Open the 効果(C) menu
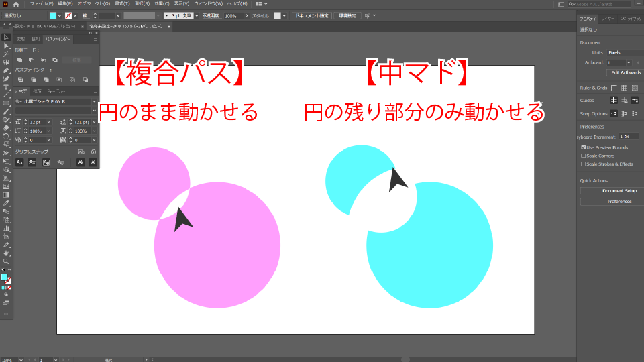644x362 pixels. 162,4
